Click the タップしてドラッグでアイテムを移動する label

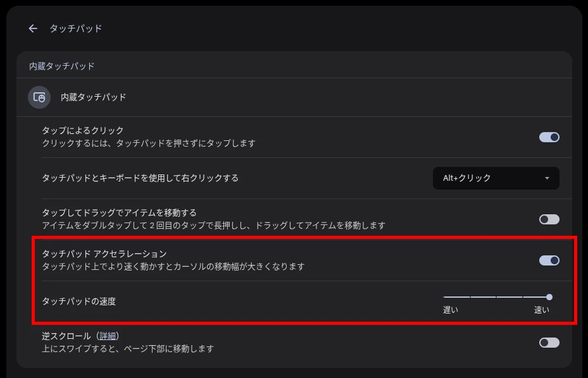(119, 213)
